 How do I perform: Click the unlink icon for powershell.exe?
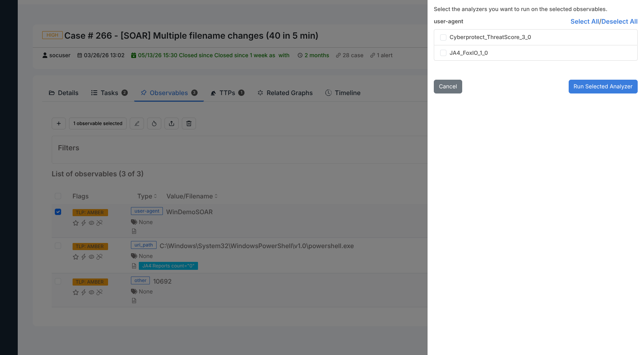tap(99, 257)
